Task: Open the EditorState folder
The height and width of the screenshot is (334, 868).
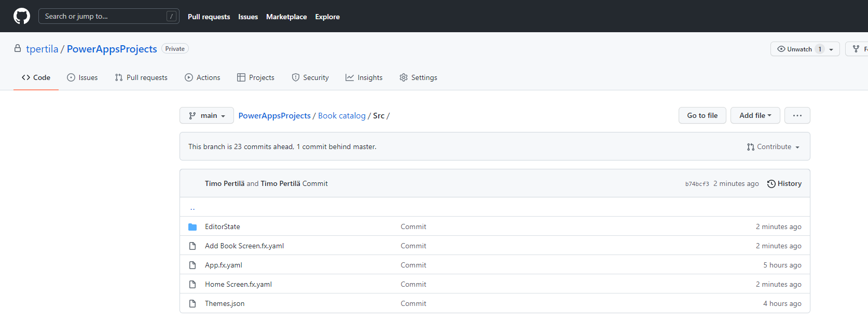Action: pos(222,226)
